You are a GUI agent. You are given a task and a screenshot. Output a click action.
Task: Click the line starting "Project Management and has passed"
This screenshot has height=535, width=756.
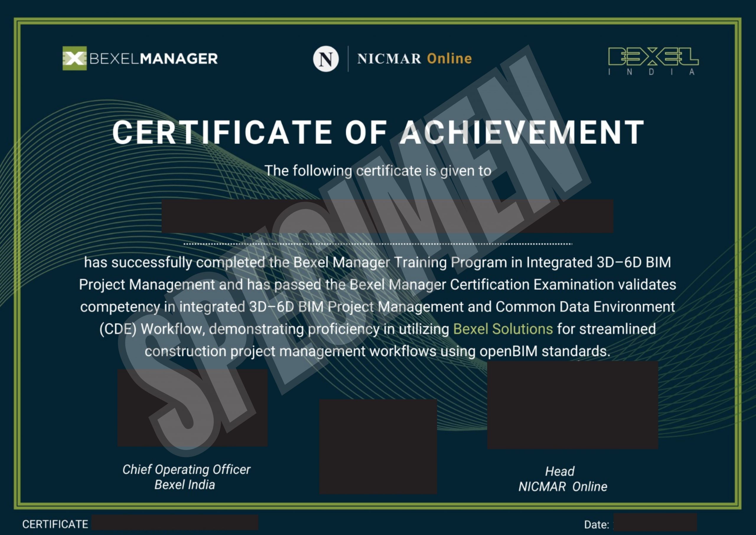tap(378, 285)
